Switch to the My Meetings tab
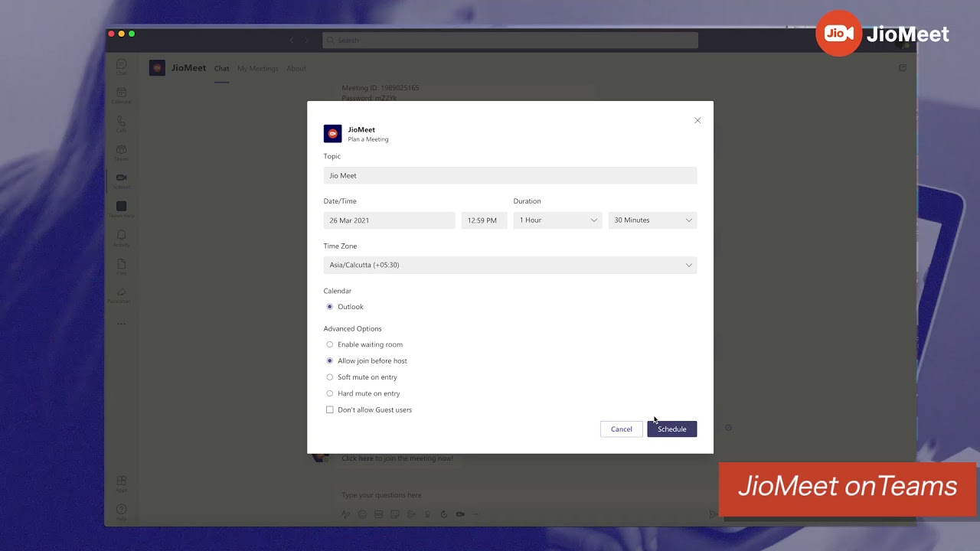This screenshot has height=551, width=980. click(258, 69)
